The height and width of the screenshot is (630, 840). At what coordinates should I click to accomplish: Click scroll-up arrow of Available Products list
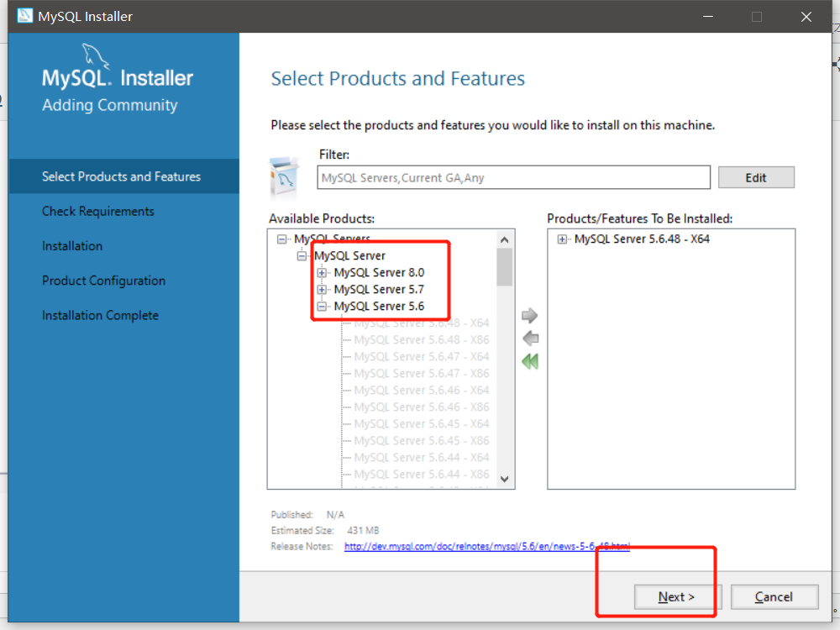click(x=504, y=240)
